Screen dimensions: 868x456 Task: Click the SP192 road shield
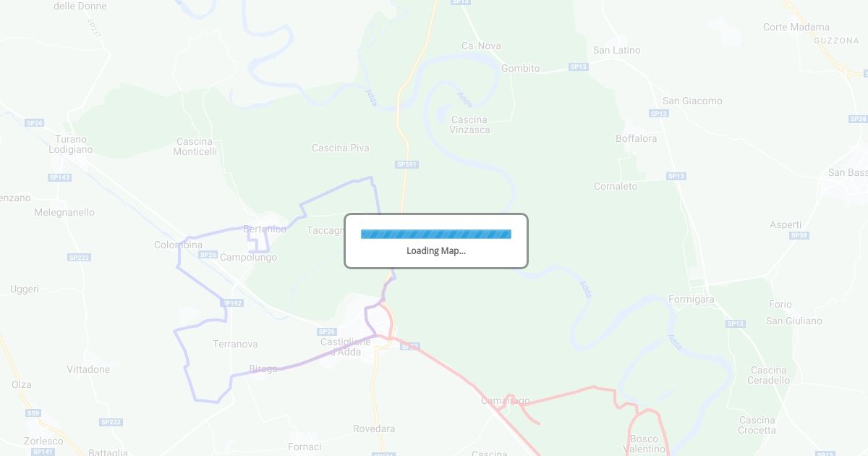pos(232,303)
